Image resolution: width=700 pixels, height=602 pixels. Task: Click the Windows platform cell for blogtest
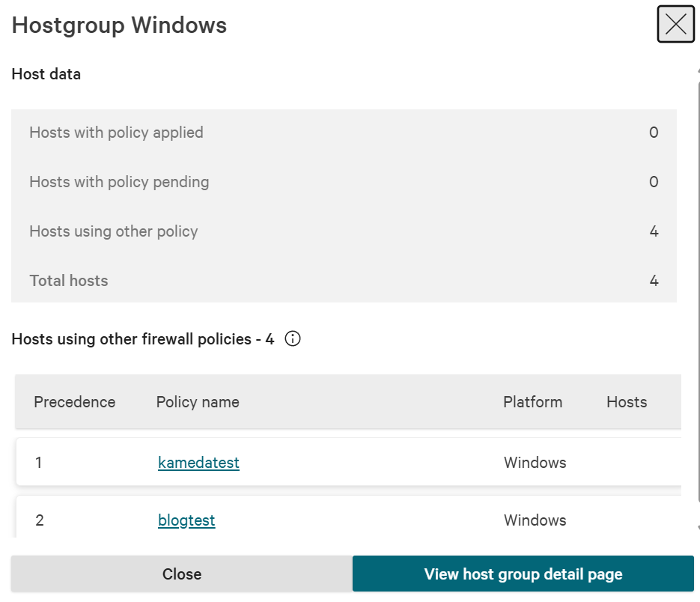tap(535, 520)
